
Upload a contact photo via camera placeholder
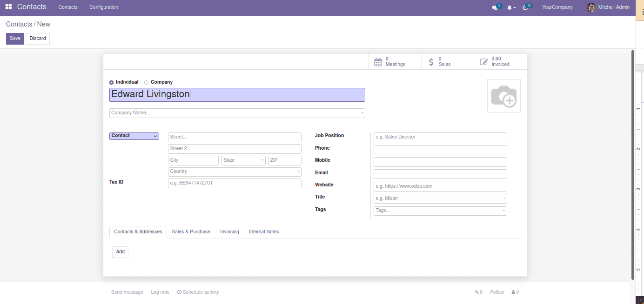(503, 96)
